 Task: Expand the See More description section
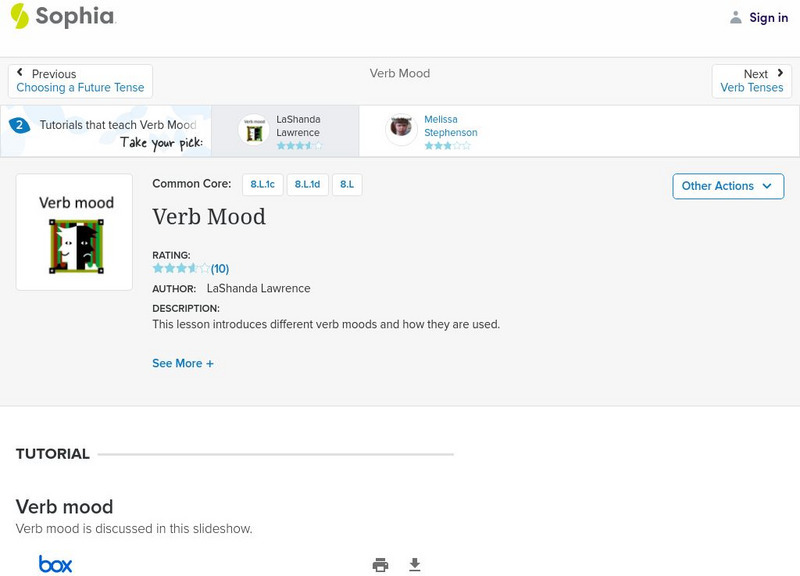pyautogui.click(x=183, y=364)
